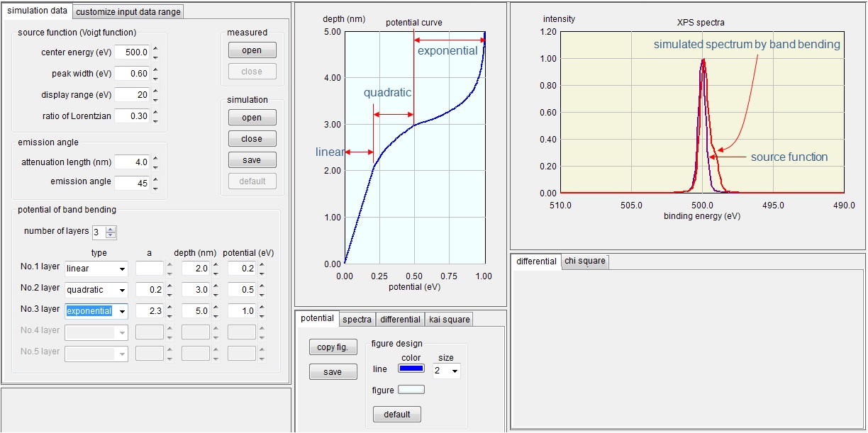
Task: Click the peak width input field
Action: tap(132, 73)
